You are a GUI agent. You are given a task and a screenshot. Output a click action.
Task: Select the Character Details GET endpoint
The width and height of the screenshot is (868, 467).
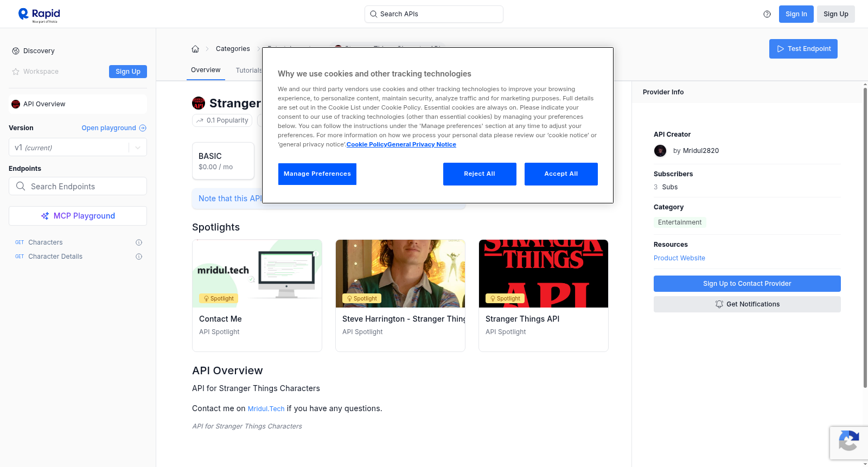click(55, 257)
